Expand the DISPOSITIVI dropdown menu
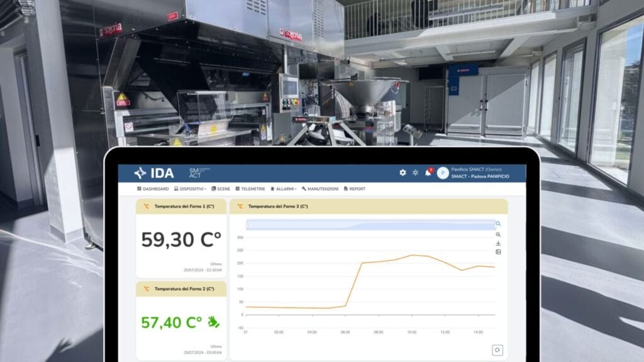Viewport: 644px width, 362px height. [x=190, y=189]
